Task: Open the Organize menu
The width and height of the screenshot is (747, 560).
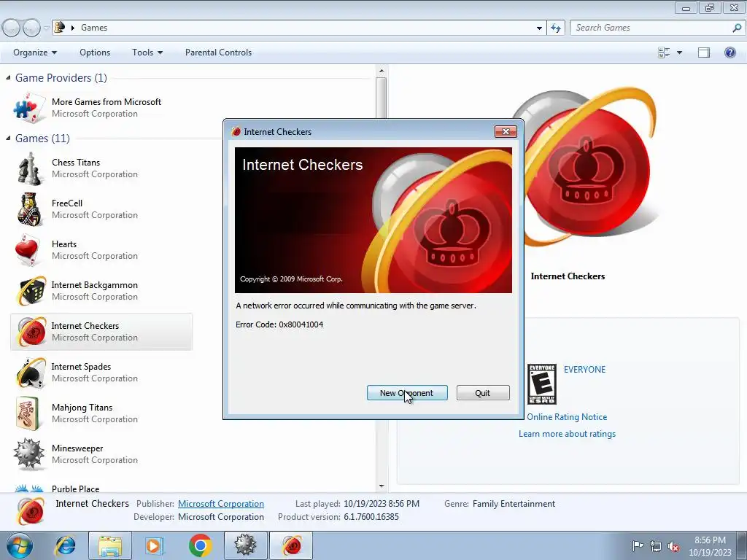Action: [x=35, y=52]
